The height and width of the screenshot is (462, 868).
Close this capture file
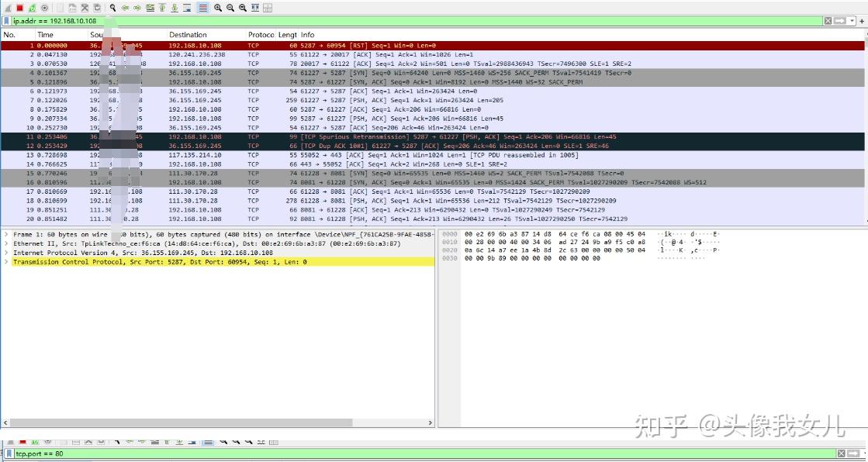coord(85,8)
